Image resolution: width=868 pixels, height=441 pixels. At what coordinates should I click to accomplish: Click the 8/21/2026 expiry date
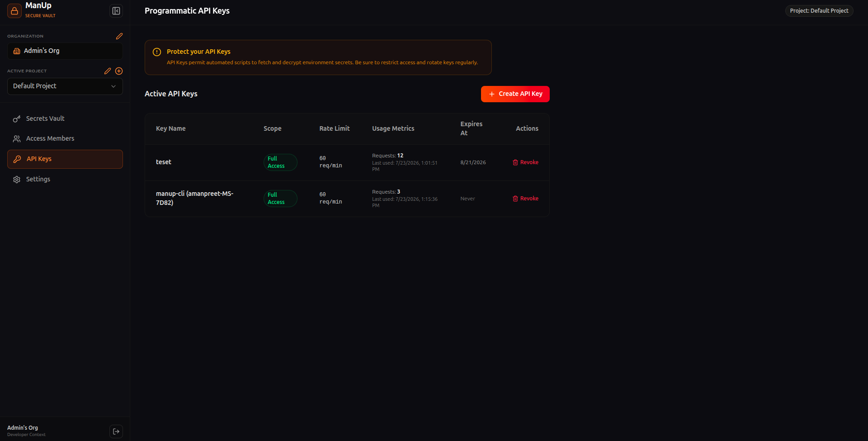(473, 162)
